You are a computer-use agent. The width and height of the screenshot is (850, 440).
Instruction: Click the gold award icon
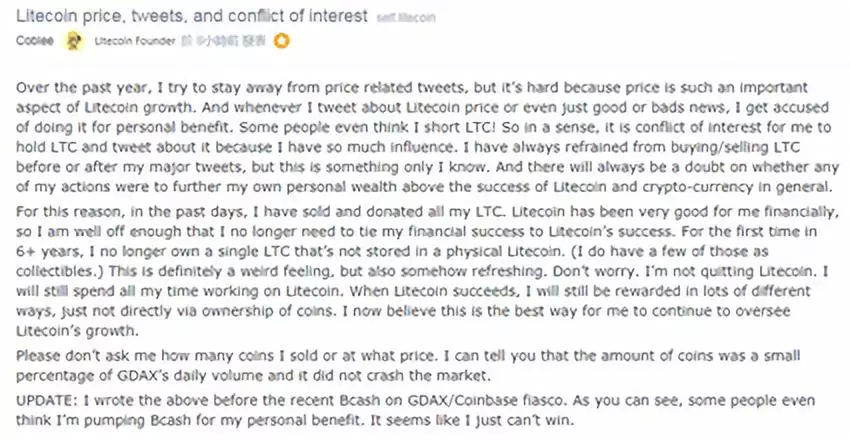281,41
